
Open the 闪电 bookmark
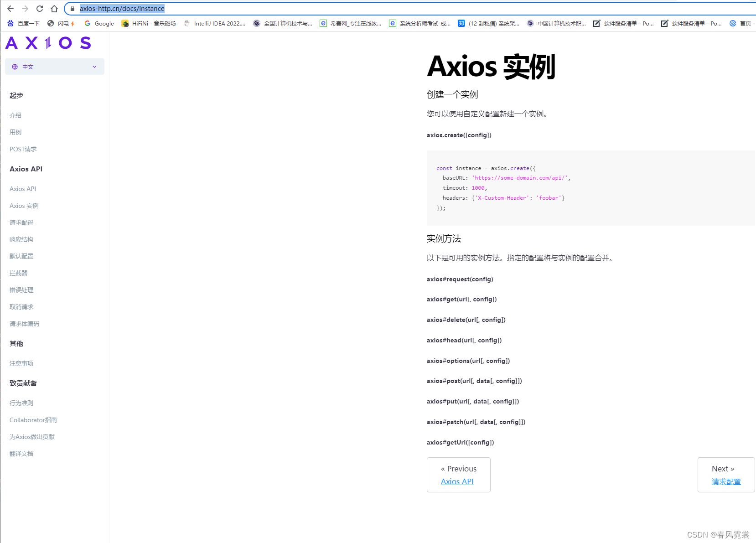(x=61, y=23)
